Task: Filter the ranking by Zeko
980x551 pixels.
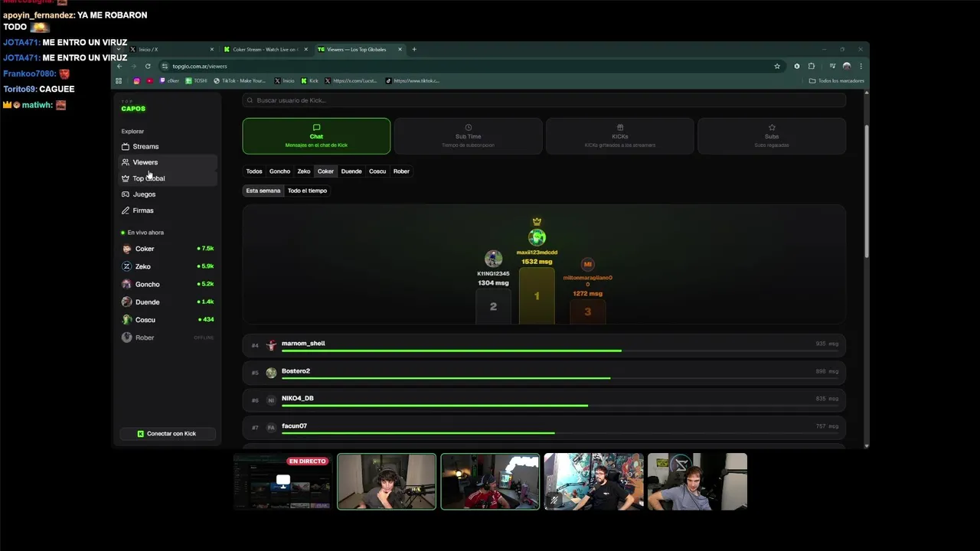Action: tap(304, 171)
